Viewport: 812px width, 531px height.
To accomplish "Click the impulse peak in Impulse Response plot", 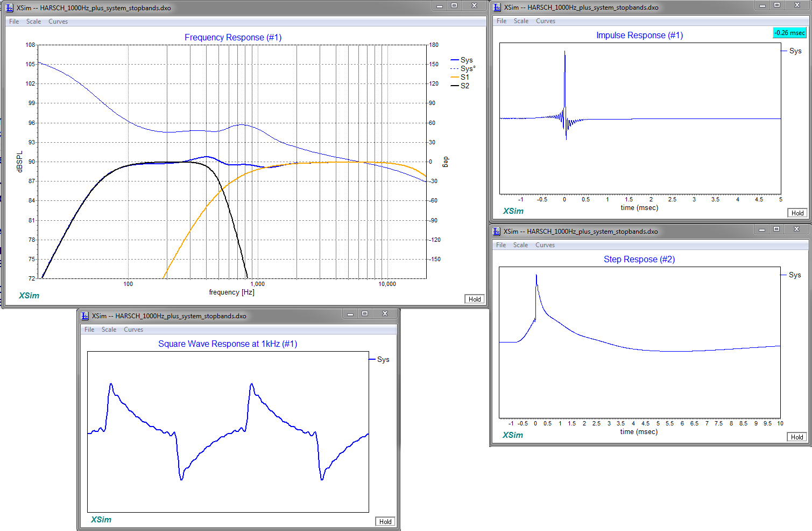I will pos(564,52).
